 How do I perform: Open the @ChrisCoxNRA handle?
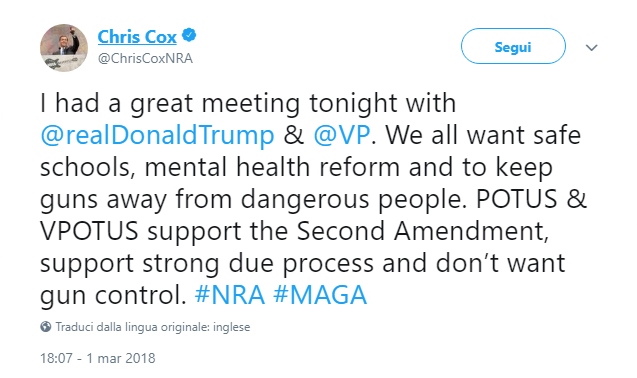[145, 59]
